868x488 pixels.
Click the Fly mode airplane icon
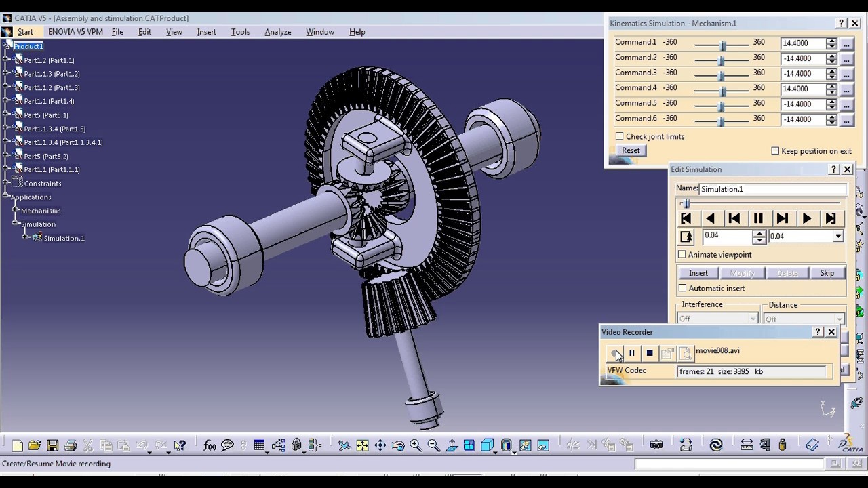344,445
